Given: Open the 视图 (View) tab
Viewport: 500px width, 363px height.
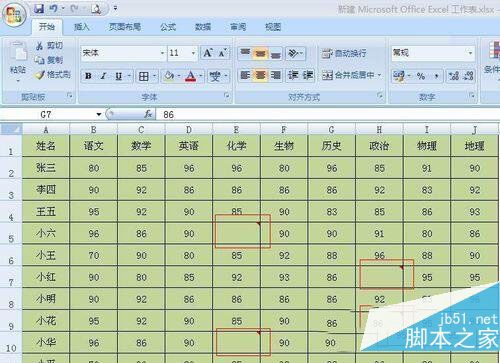Looking at the screenshot, I should tap(273, 27).
